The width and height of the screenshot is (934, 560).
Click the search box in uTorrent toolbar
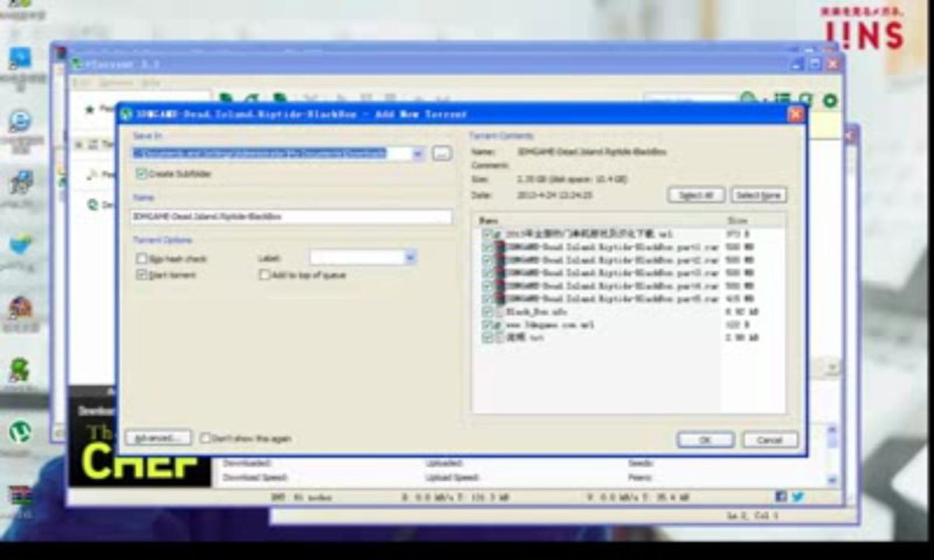click(690, 100)
